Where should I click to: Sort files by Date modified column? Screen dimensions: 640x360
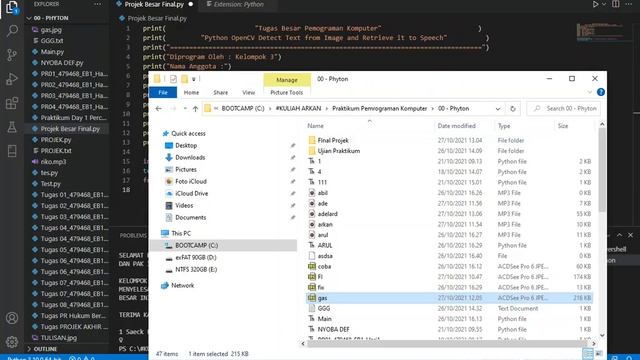pos(456,126)
